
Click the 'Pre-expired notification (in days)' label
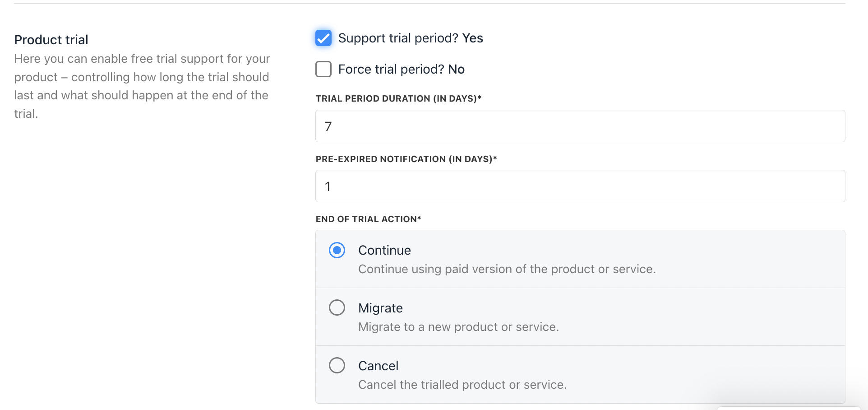406,159
